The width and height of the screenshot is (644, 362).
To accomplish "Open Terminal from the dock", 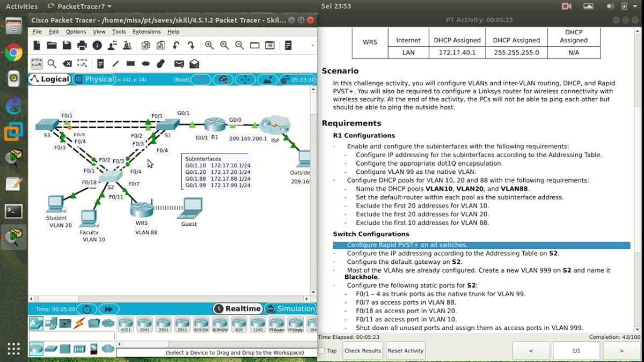I will click(x=13, y=210).
